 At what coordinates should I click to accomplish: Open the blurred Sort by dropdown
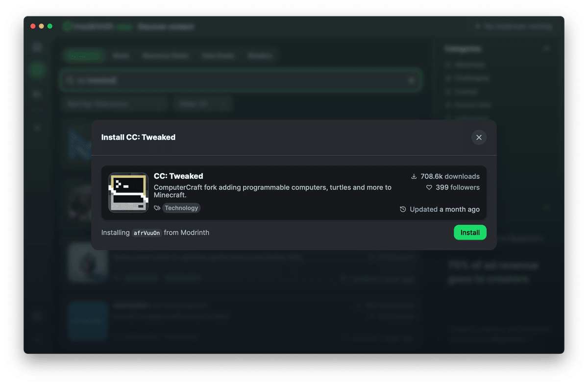[x=115, y=104]
